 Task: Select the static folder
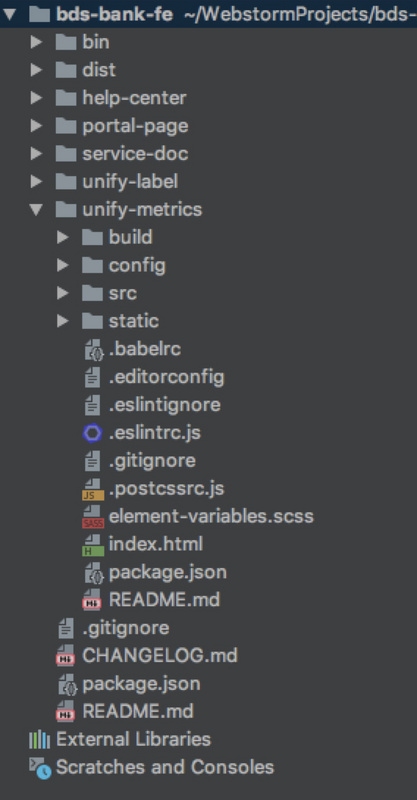[x=134, y=321]
